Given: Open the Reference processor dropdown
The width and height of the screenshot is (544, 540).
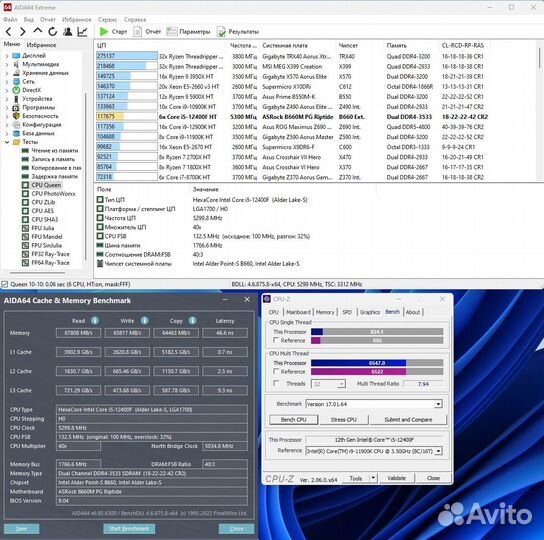Looking at the screenshot, I should pos(438,451).
